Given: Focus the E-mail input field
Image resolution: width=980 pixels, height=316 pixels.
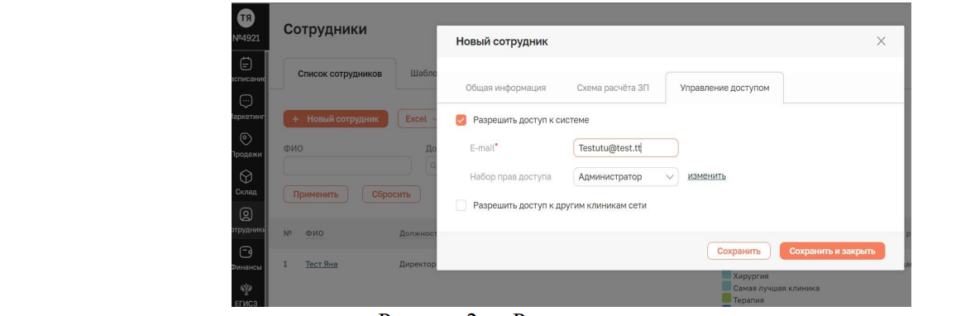Looking at the screenshot, I should click(x=625, y=148).
